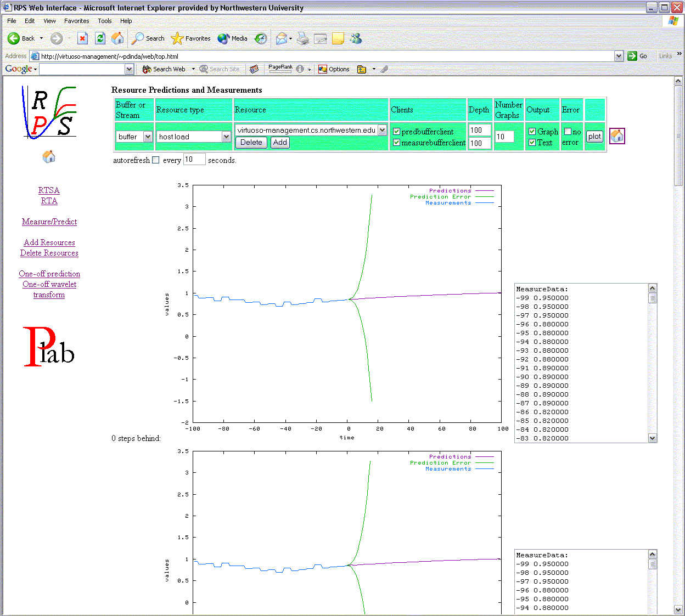Open the browser Home icon in toolbar
685x616 pixels.
point(117,38)
